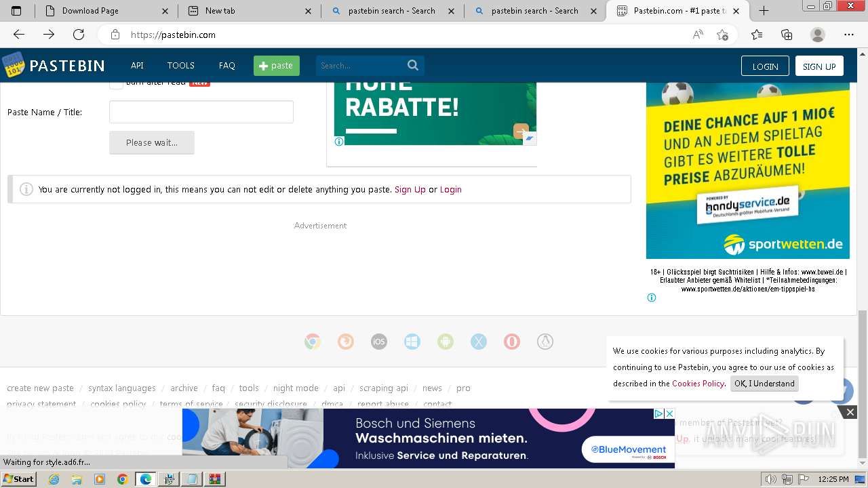The width and height of the screenshot is (868, 488).
Task: Open a new tab with plus icon
Action: (x=764, y=10)
